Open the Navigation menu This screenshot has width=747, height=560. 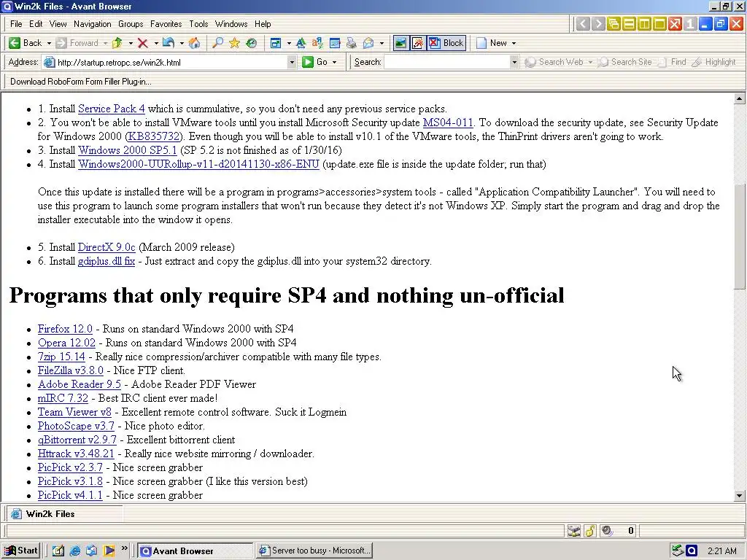coord(93,24)
